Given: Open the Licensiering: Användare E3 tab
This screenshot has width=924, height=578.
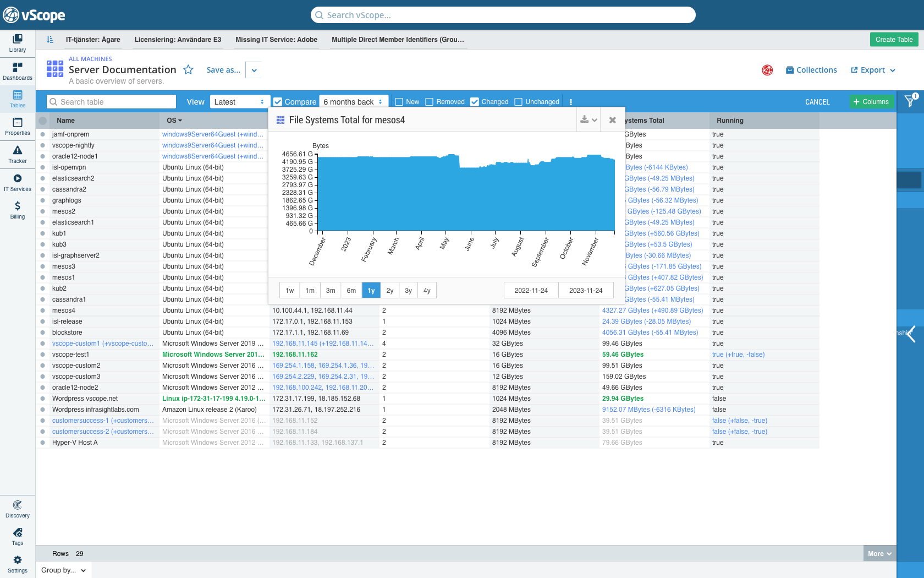Looking at the screenshot, I should click(178, 40).
